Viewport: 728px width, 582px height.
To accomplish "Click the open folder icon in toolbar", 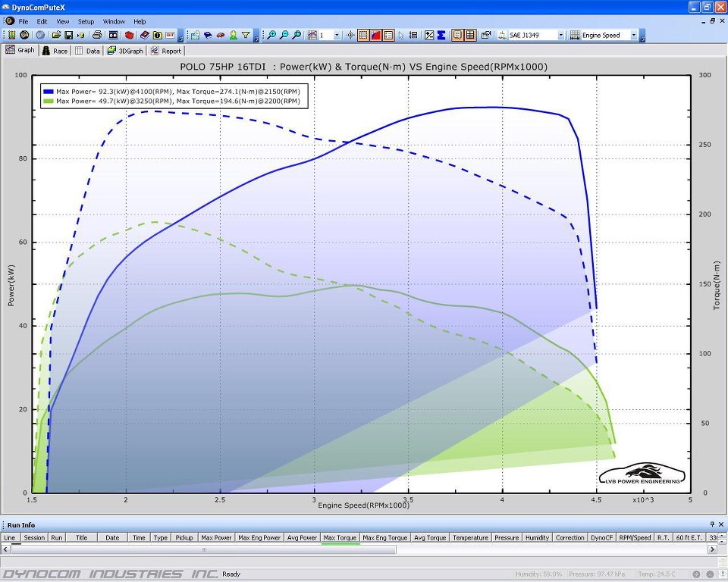I will [56, 36].
